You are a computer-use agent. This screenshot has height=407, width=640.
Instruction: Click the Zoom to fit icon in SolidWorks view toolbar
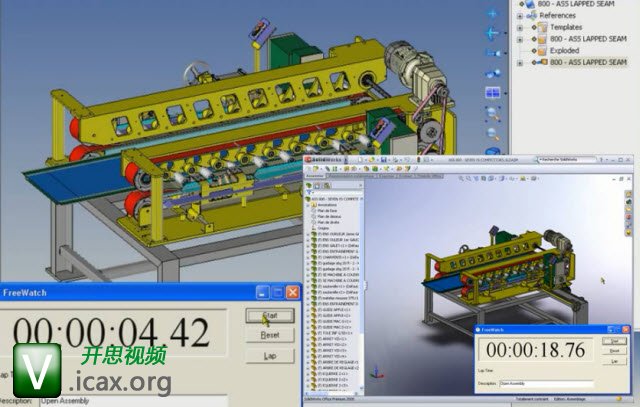(461, 178)
